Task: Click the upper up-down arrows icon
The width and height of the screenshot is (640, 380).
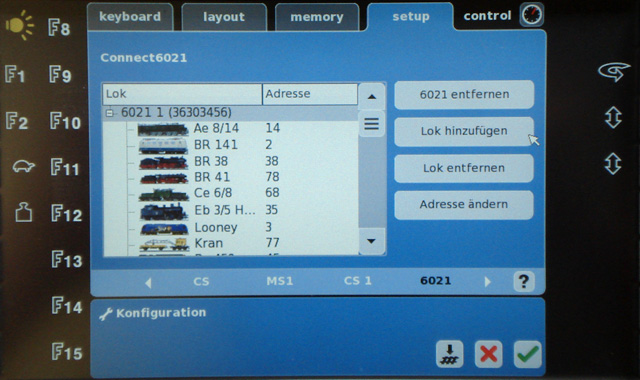Action: point(613,118)
